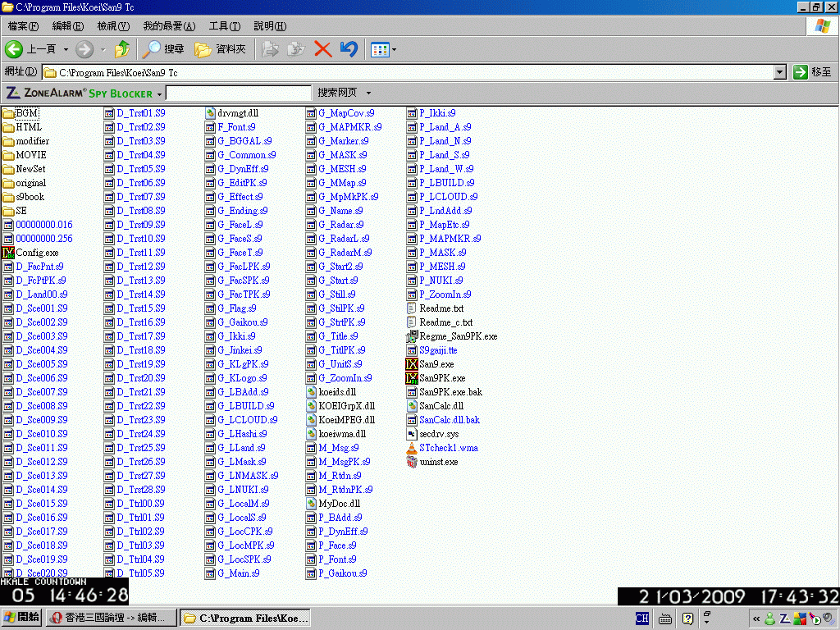Select the SE folder
Image resolution: width=840 pixels, height=630 pixels.
pos(15,211)
